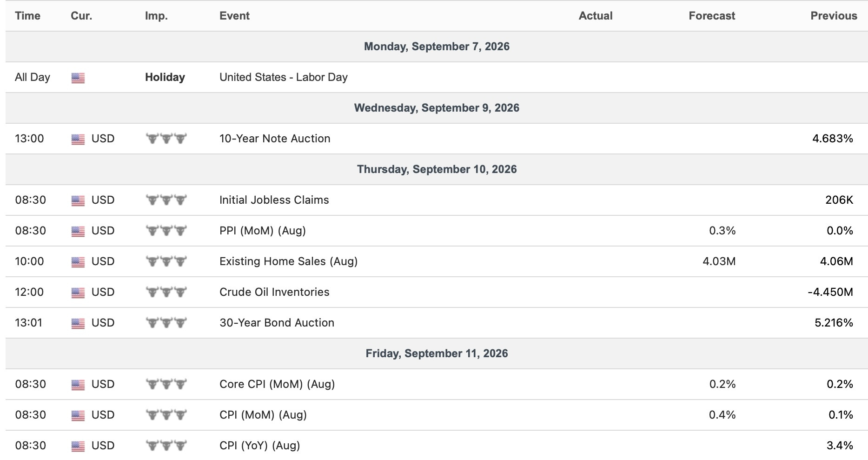This screenshot has height=460, width=868.
Task: Click flag icon in Core CPI (MoM) row
Action: tap(78, 385)
